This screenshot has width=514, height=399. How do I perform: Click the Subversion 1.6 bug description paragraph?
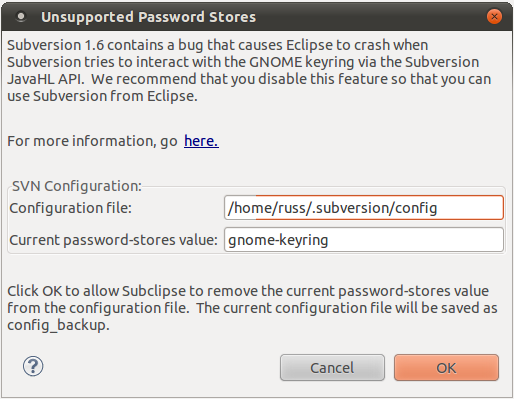[x=249, y=70]
